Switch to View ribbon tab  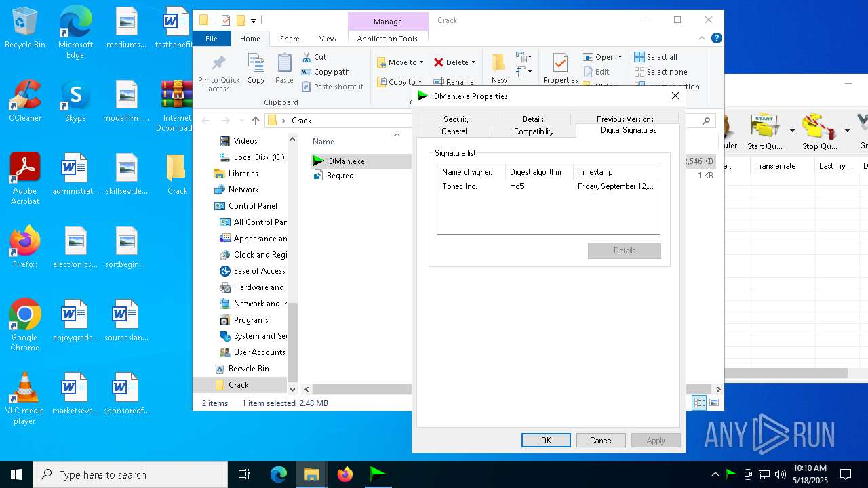pyautogui.click(x=328, y=39)
